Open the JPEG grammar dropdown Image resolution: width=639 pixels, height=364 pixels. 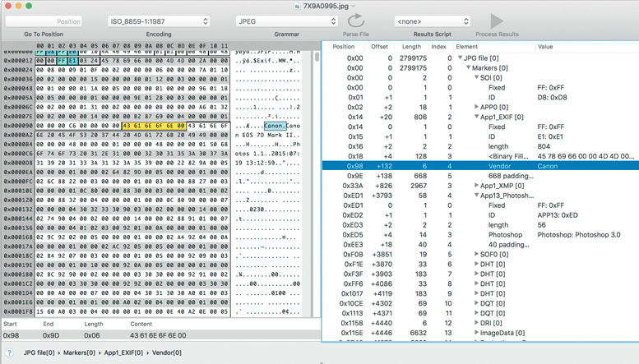(x=286, y=21)
